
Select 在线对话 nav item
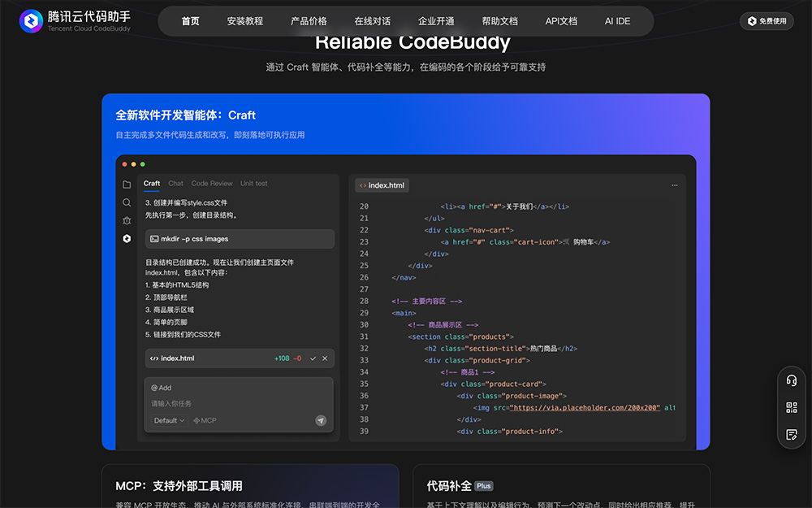(373, 21)
